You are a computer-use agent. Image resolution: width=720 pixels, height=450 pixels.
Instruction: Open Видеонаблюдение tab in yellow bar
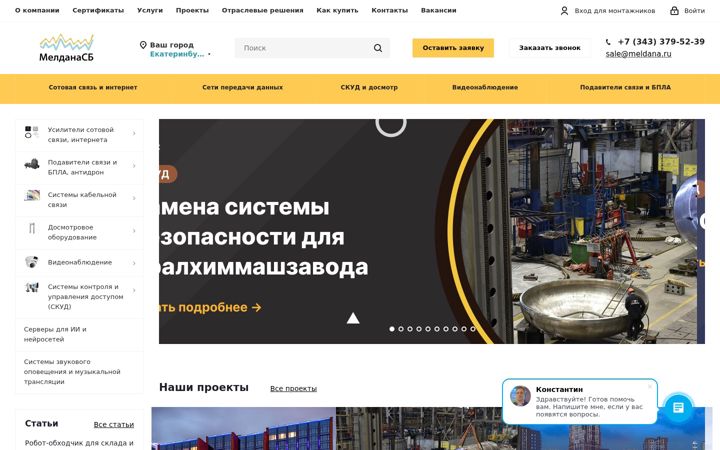coord(485,87)
